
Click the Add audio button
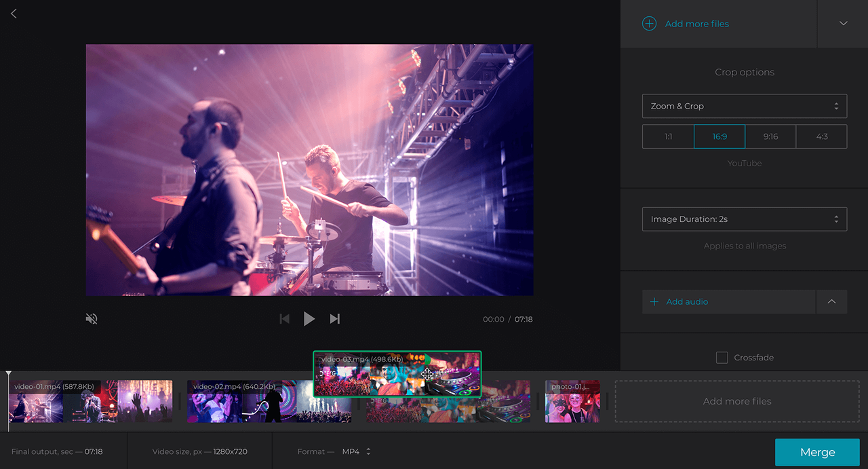tap(728, 301)
